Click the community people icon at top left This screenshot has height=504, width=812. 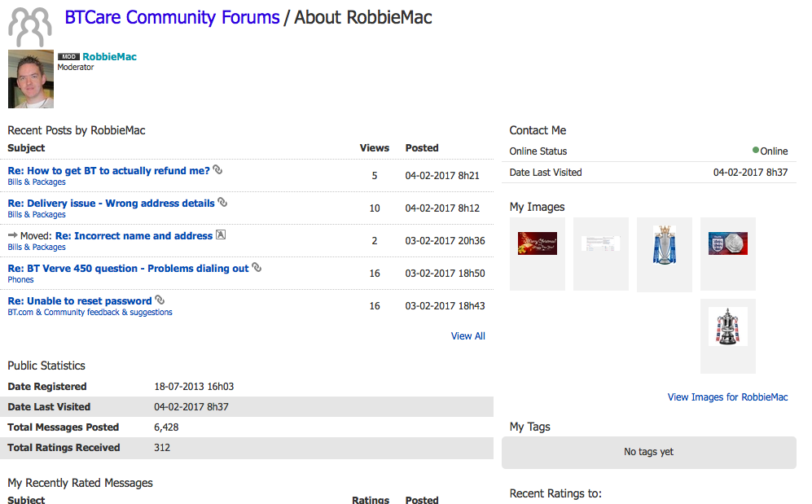click(x=30, y=26)
